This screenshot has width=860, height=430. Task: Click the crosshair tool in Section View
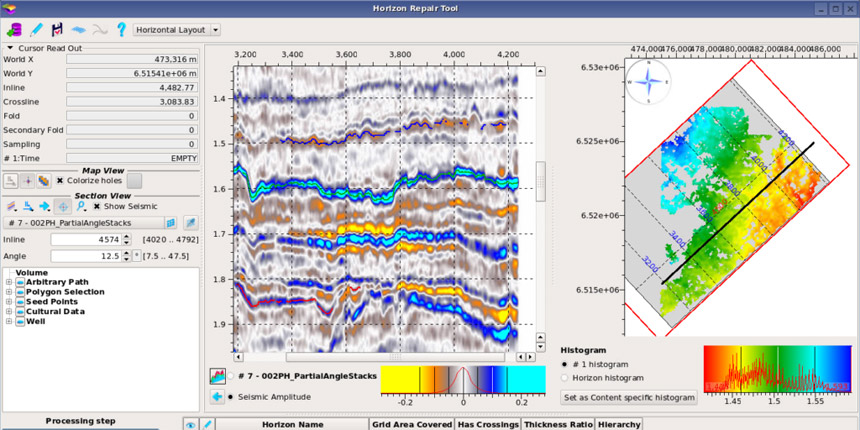63,206
